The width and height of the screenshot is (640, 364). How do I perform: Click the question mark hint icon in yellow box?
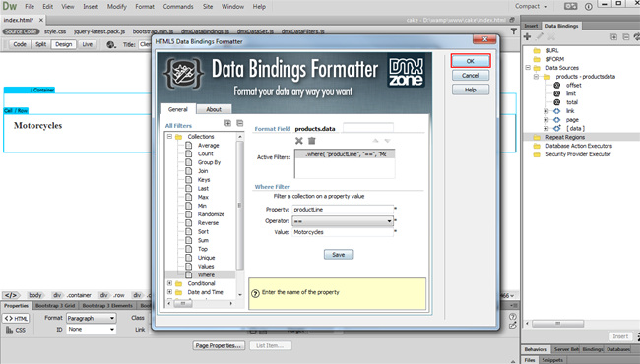click(x=255, y=293)
